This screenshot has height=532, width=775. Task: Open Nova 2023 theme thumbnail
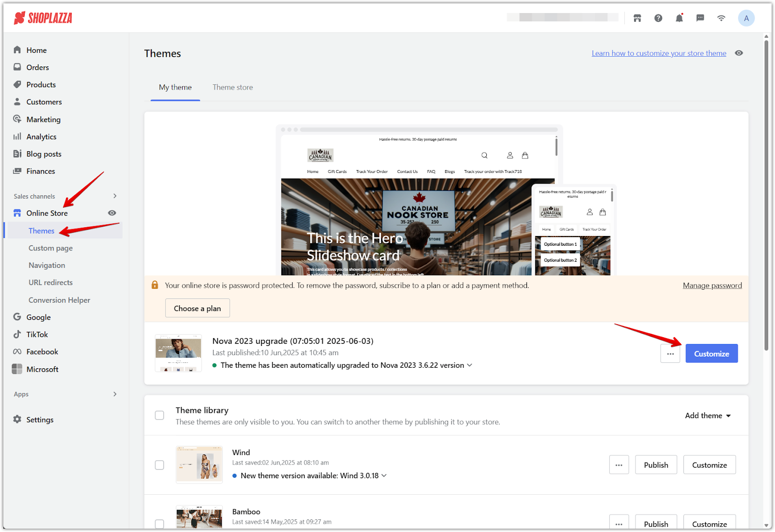tap(178, 353)
